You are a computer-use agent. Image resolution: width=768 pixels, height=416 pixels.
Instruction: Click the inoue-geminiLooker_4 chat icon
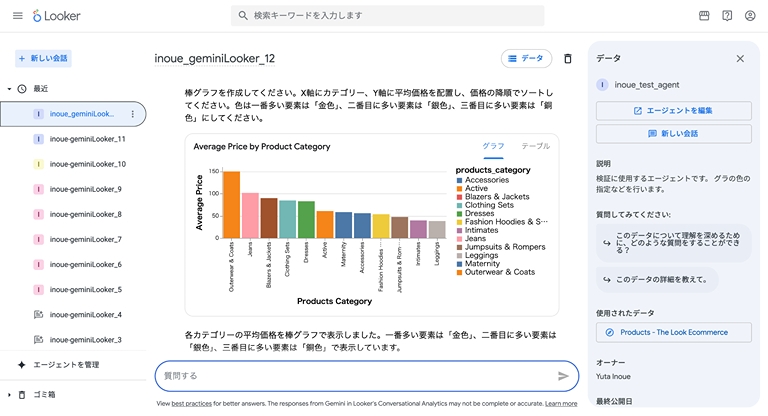(38, 315)
